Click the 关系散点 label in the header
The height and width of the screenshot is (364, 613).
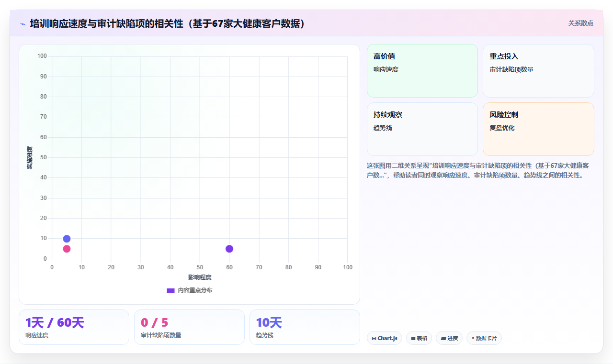pos(580,23)
